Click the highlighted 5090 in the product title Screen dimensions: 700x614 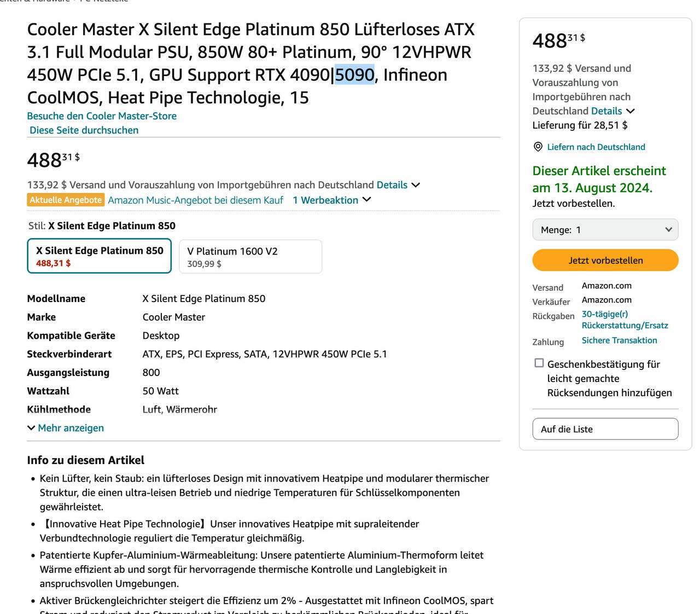tap(354, 75)
